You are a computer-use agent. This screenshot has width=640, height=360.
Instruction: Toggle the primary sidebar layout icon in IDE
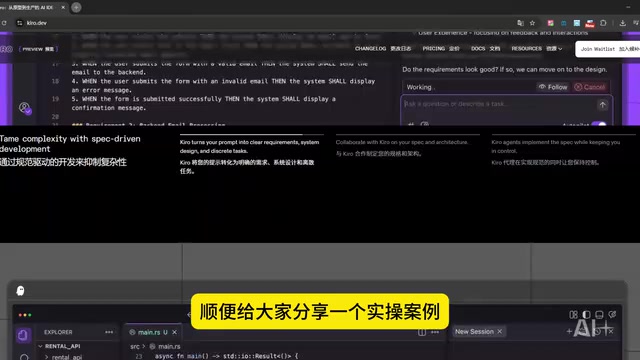click(587, 314)
